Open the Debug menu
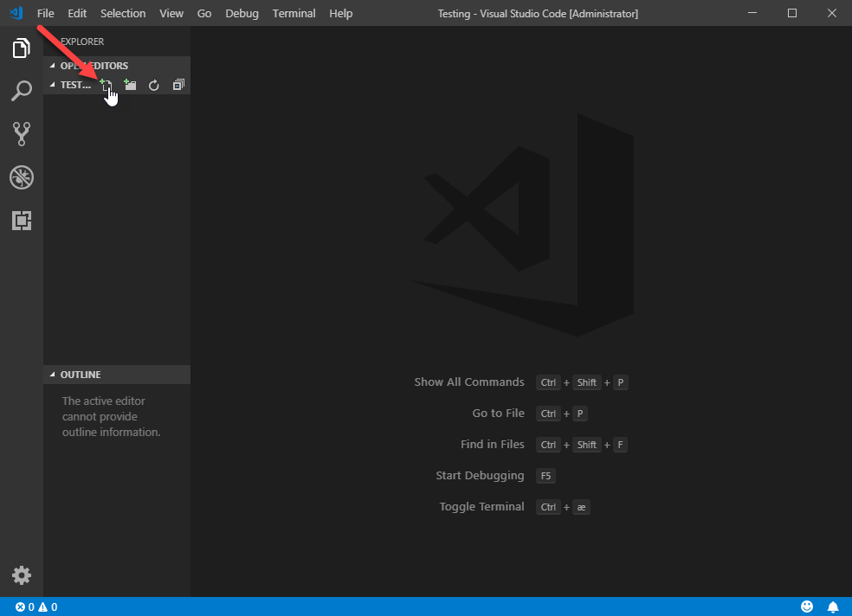The image size is (852, 616). (x=242, y=13)
